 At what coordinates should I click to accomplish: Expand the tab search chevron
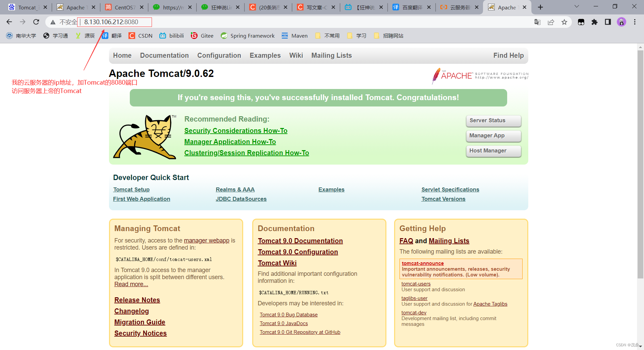577,6
